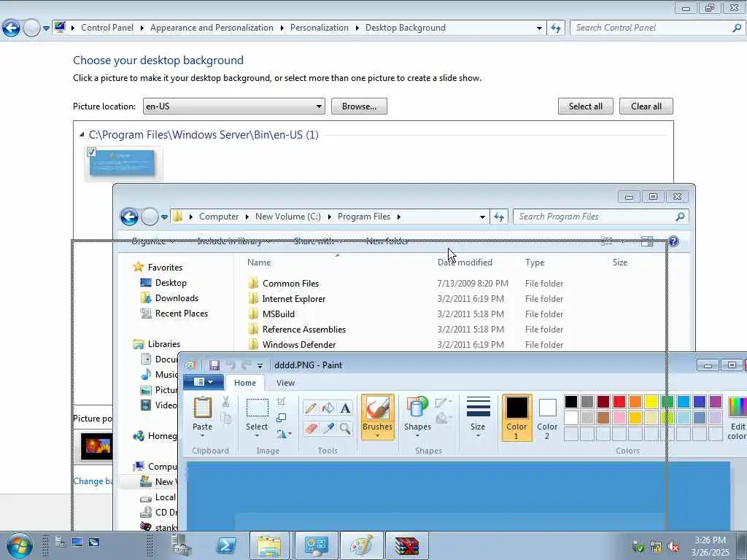Open Recent Places in Favorites sidebar

[181, 314]
